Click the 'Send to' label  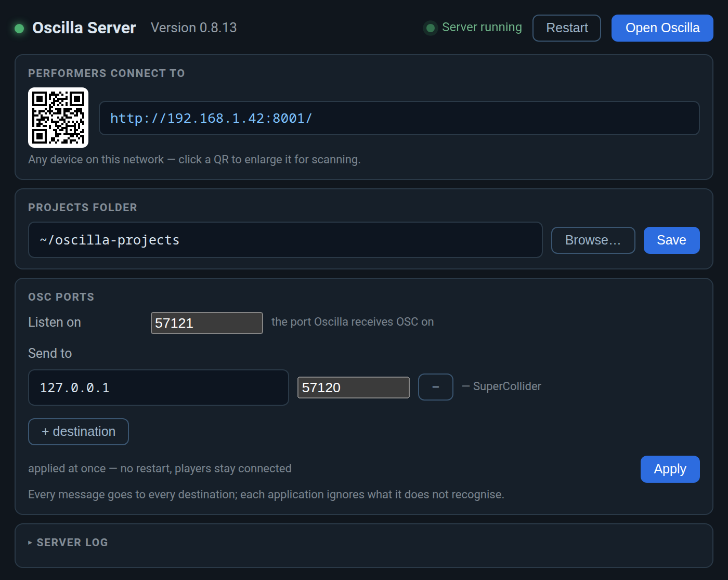click(x=50, y=354)
